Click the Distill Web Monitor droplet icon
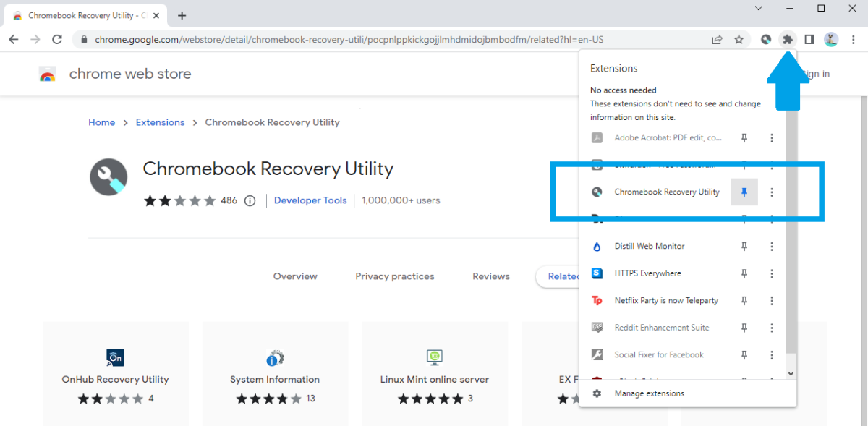 click(x=597, y=247)
